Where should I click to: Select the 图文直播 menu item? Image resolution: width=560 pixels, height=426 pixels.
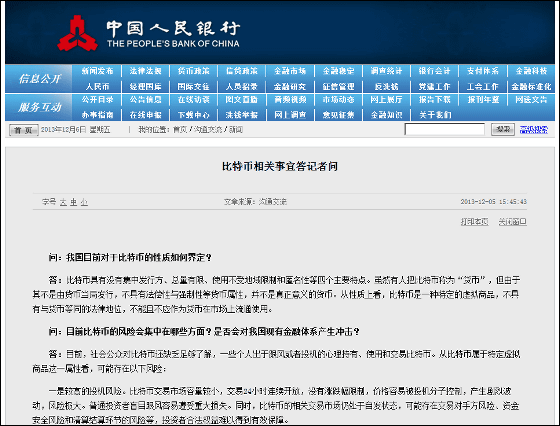[x=242, y=100]
